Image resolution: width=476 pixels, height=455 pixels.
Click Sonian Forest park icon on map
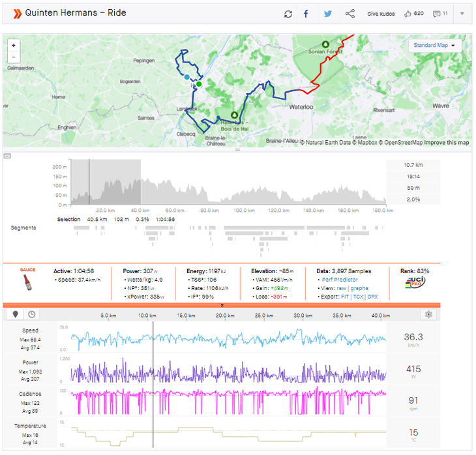point(325,44)
